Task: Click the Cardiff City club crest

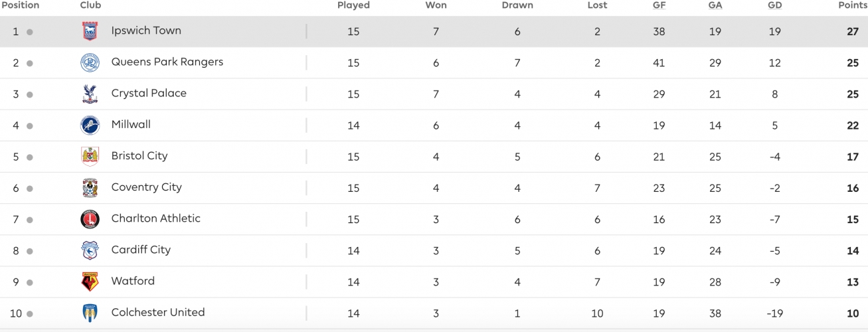Action: click(x=90, y=250)
